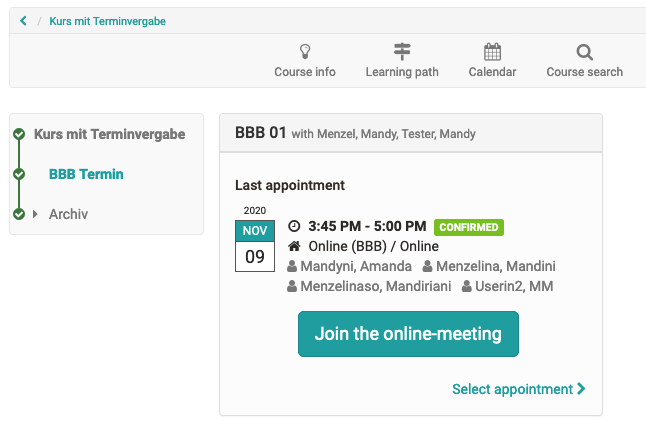Open the Archiv course element

(x=68, y=214)
